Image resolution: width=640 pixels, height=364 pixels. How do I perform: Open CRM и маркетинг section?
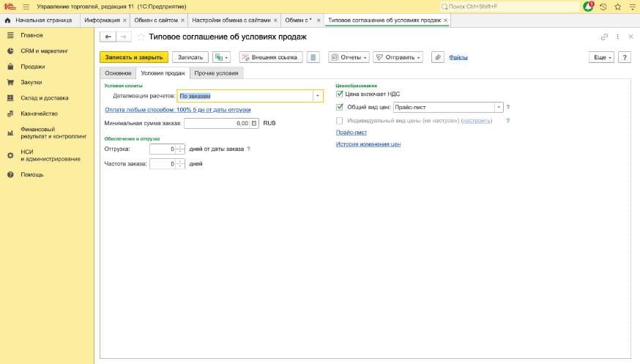(44, 51)
